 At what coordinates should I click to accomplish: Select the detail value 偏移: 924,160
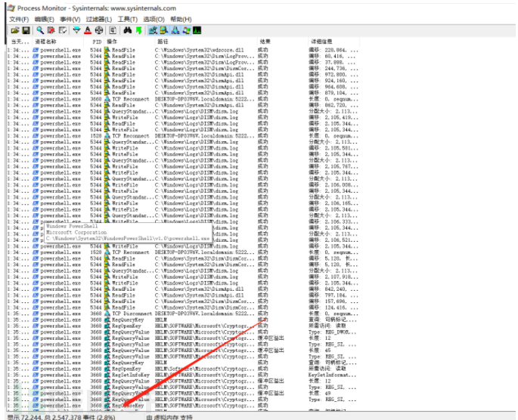click(333, 81)
